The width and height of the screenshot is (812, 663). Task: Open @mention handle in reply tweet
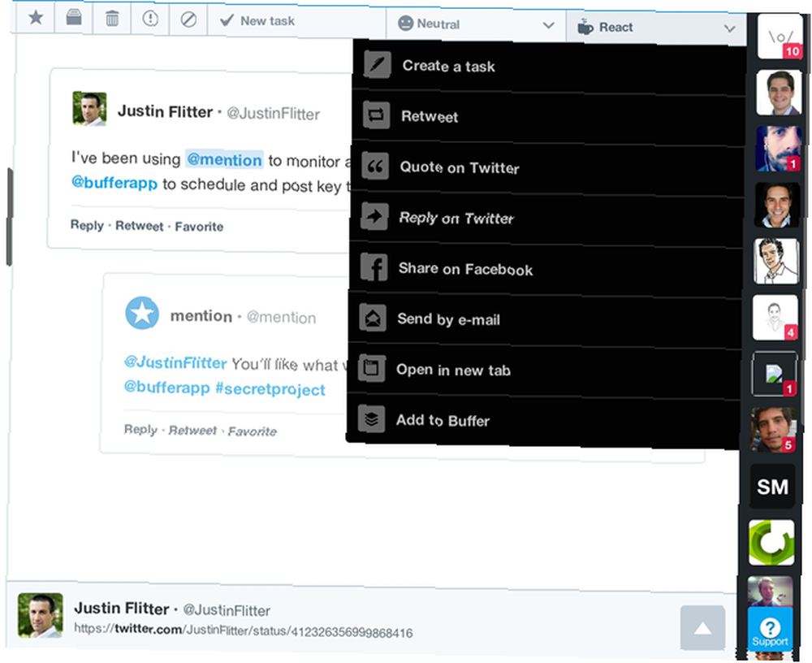281,317
